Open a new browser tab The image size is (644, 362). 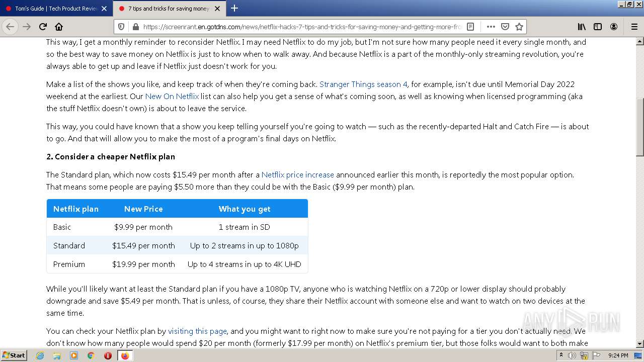[x=234, y=8]
